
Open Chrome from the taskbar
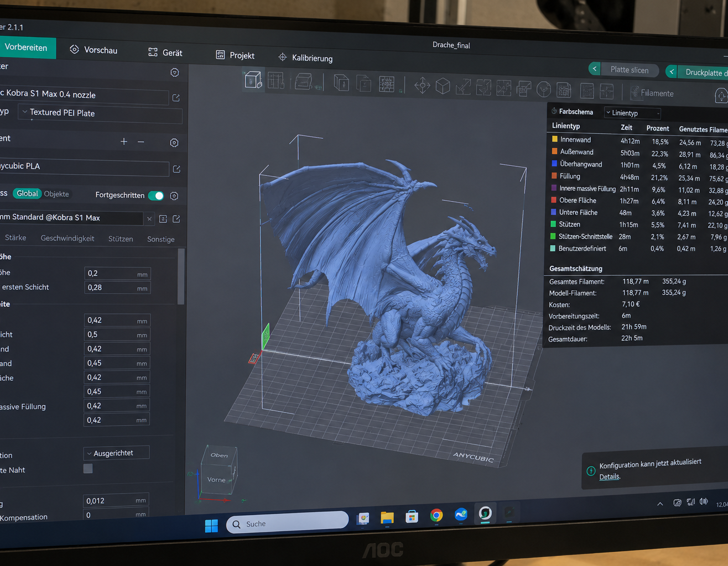(x=436, y=516)
